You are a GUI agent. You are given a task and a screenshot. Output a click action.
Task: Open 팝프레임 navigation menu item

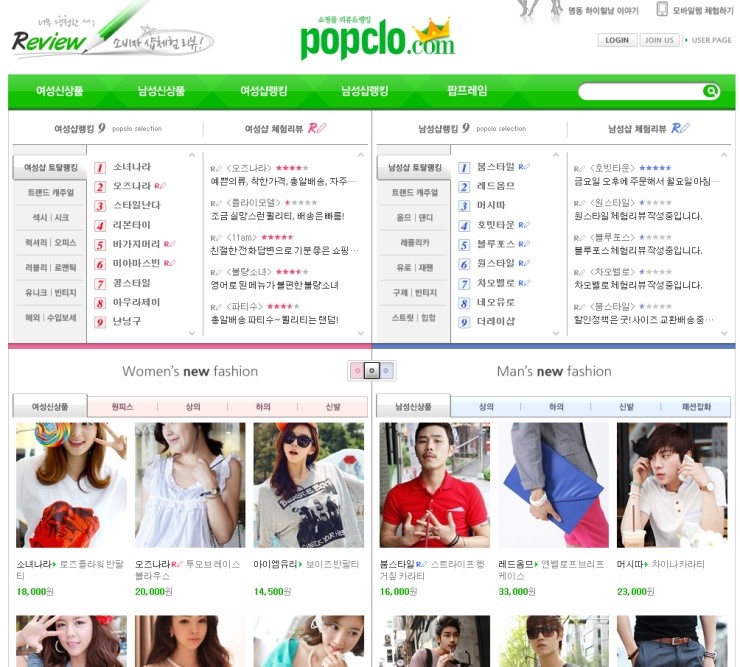pos(467,91)
